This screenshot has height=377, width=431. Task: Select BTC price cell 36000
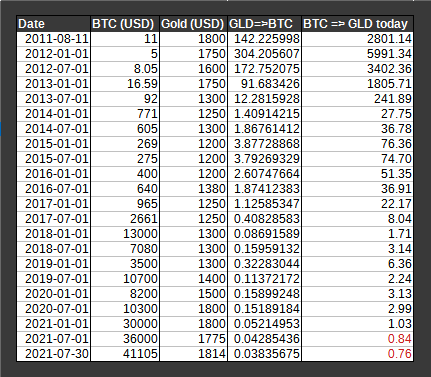point(125,339)
